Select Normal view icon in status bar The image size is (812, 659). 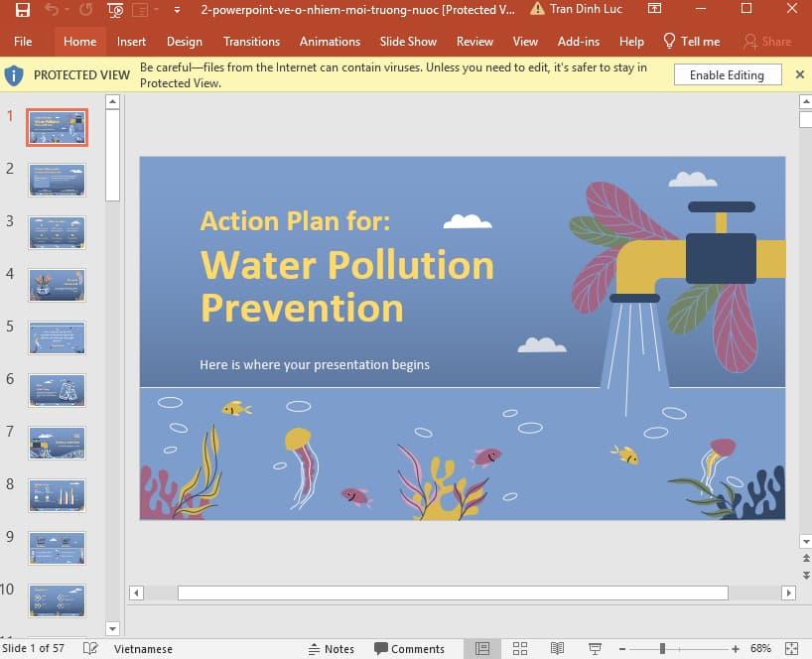pos(482,648)
